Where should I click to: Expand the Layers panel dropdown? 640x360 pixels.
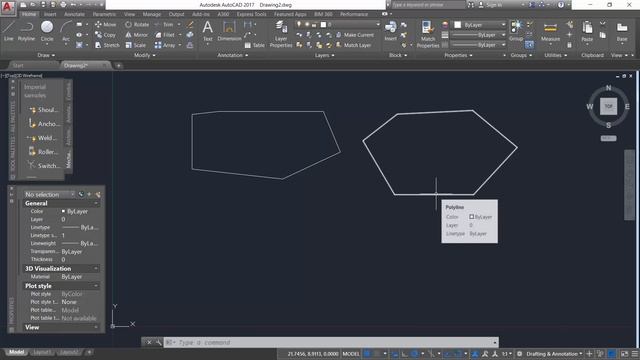pos(324,55)
